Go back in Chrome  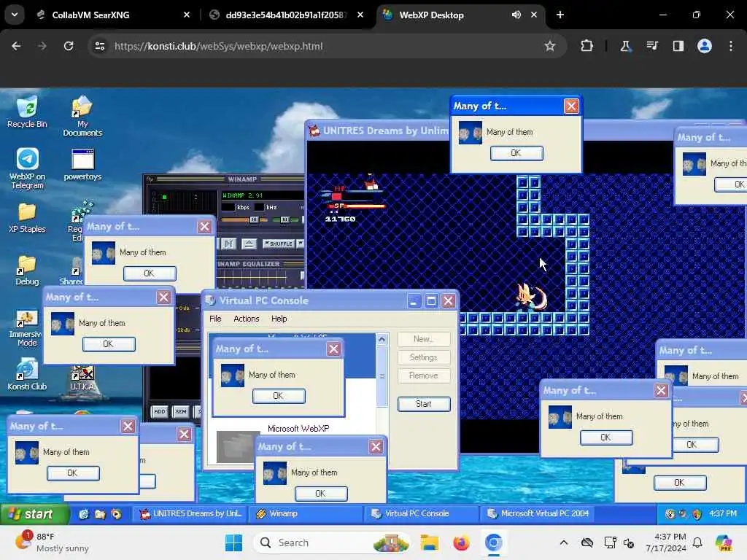tap(16, 46)
